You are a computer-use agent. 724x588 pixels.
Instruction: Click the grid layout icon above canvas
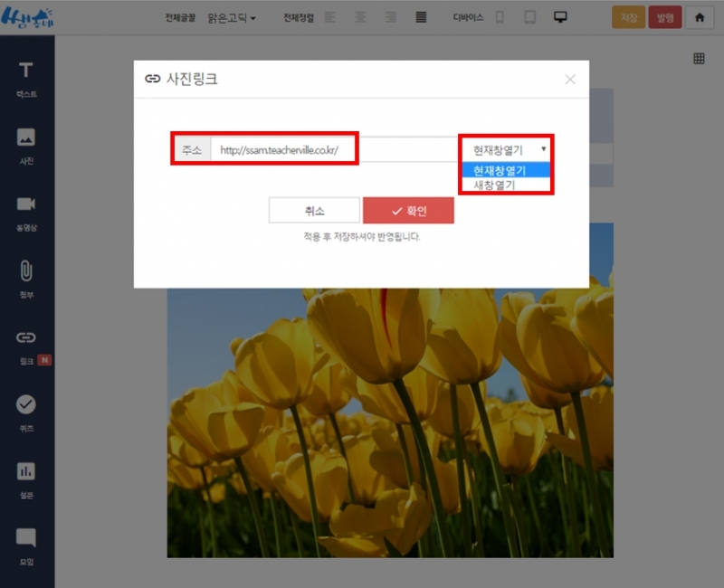(699, 59)
